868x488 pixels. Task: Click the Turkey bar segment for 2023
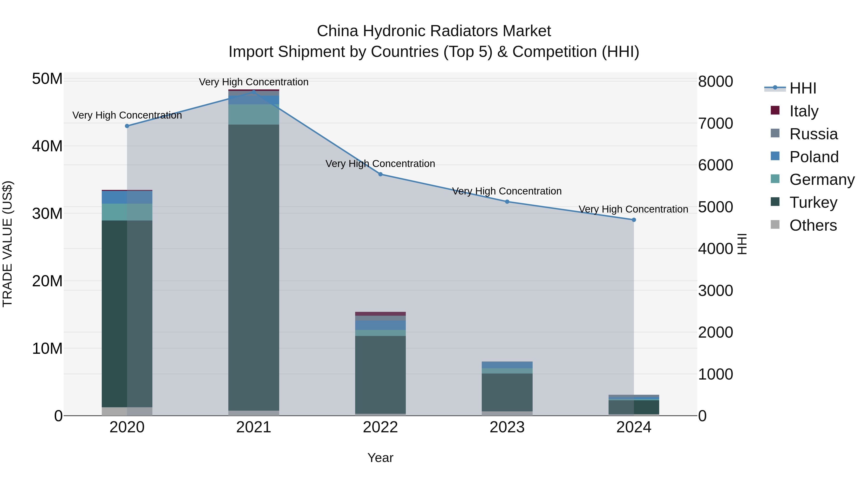(507, 392)
